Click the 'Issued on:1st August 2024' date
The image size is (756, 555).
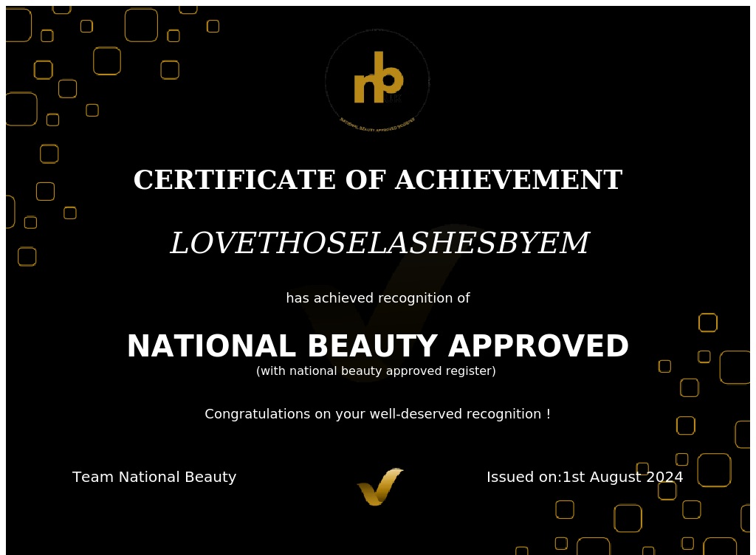[x=585, y=477]
